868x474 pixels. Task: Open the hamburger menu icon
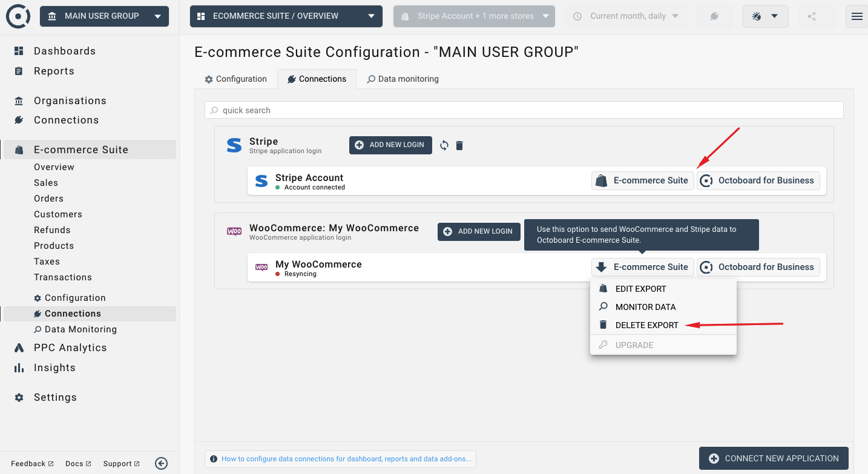click(856, 16)
